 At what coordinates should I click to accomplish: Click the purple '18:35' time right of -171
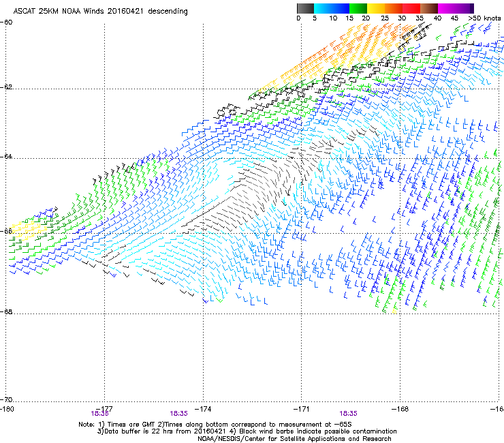349,414
